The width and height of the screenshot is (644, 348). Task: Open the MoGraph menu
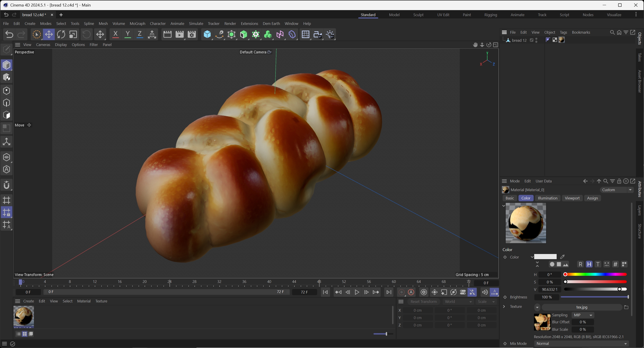click(137, 24)
